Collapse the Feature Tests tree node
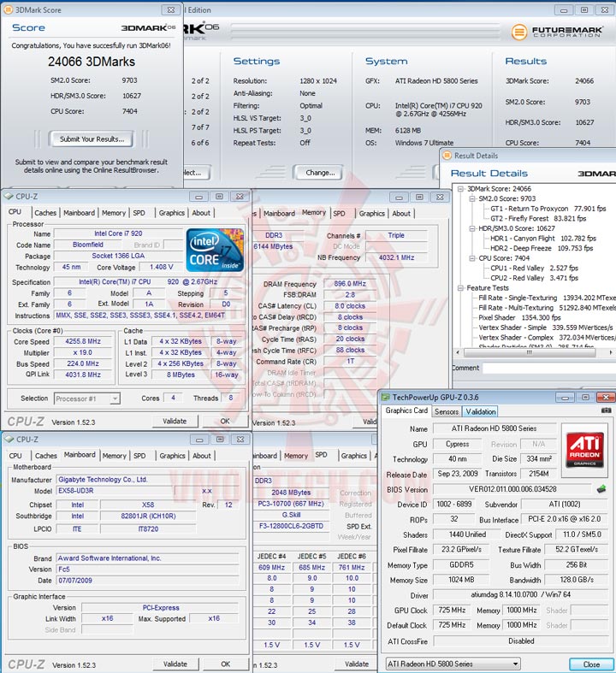The width and height of the screenshot is (616, 673). click(460, 287)
